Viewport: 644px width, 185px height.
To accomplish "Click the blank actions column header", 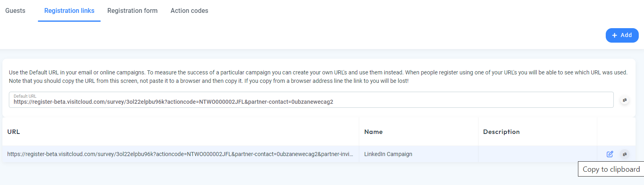I will click(616, 132).
